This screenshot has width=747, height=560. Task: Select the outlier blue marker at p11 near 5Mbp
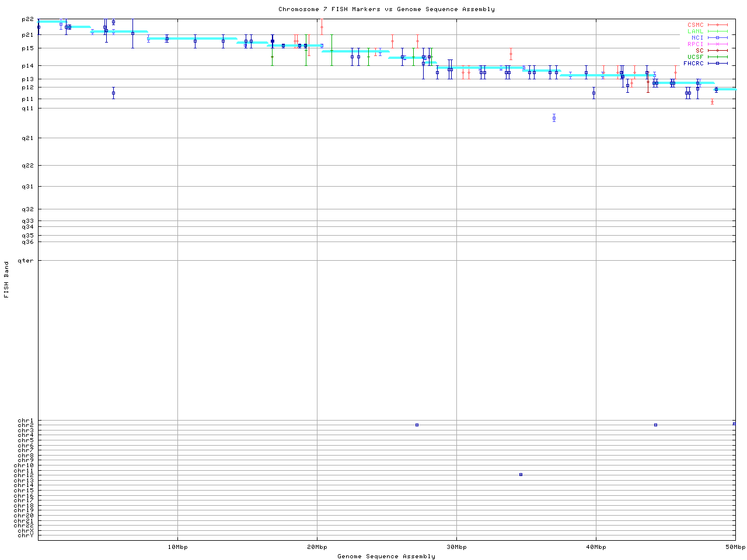point(113,93)
